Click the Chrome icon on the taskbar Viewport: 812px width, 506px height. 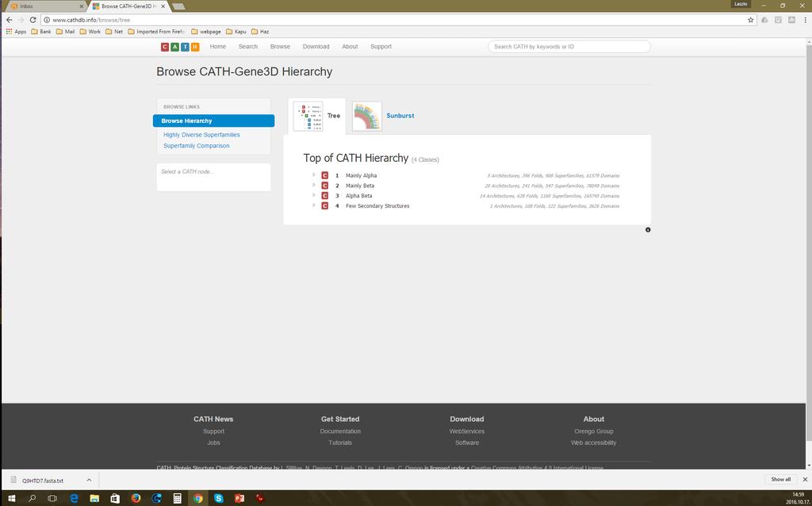tap(197, 498)
